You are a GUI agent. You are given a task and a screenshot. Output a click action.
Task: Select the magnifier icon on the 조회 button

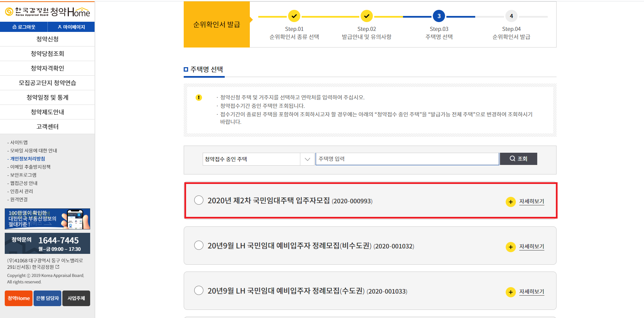[512, 158]
